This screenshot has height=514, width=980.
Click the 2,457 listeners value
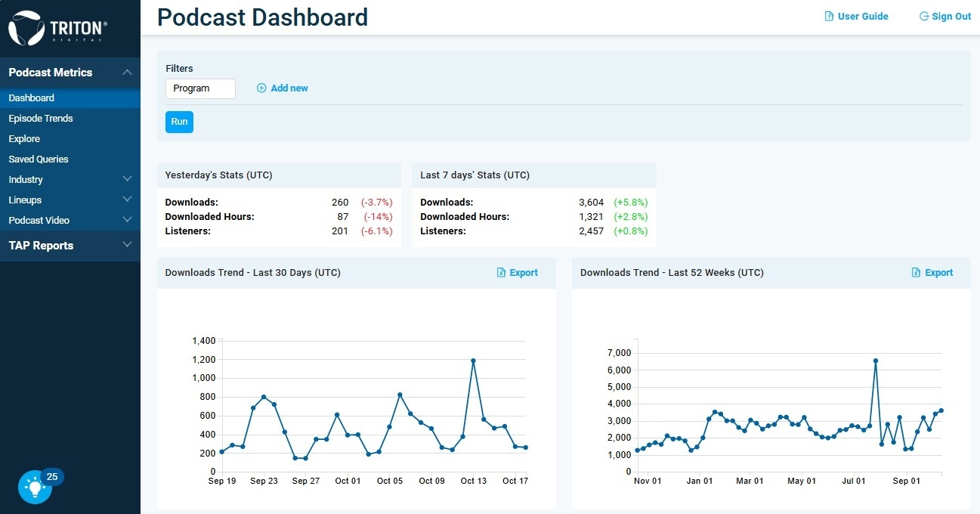click(x=591, y=231)
